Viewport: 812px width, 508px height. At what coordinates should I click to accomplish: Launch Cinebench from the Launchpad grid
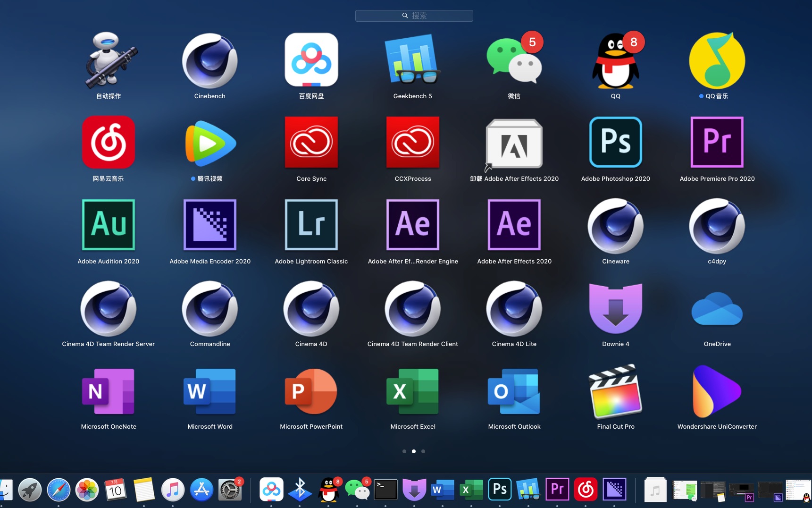(x=210, y=60)
